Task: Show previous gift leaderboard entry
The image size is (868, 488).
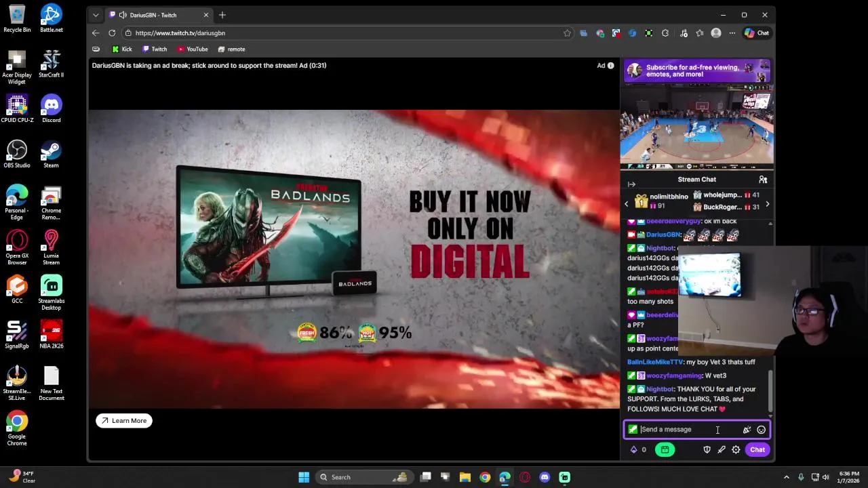Action: [x=627, y=203]
